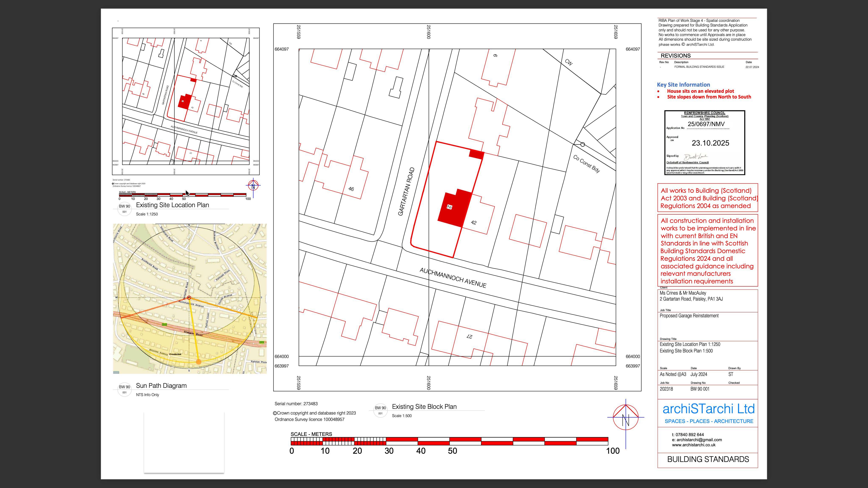Select the red filled house No. 2 on block plan

coord(454,208)
